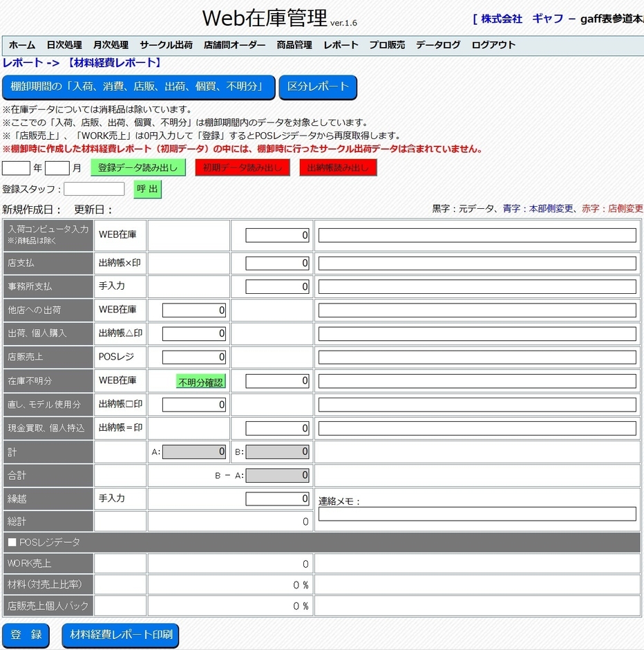Click the green 不明分確認 button
Viewport: 644px width, 650px height.
click(x=200, y=380)
